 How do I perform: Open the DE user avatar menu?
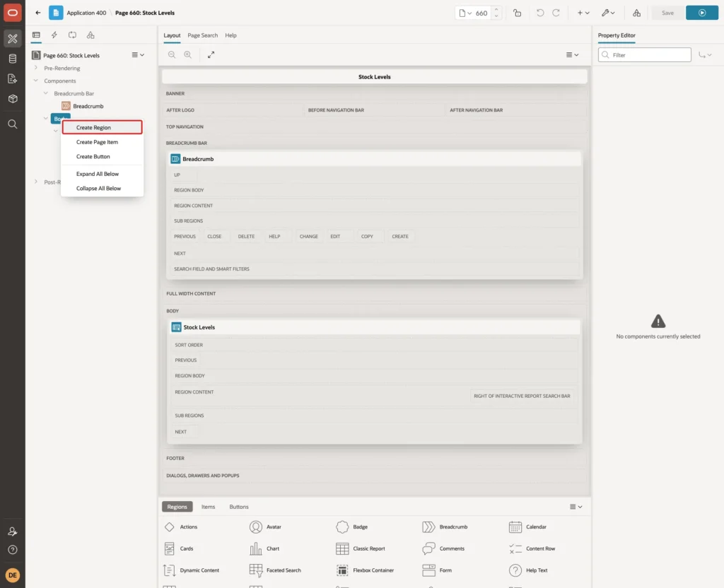(13, 575)
